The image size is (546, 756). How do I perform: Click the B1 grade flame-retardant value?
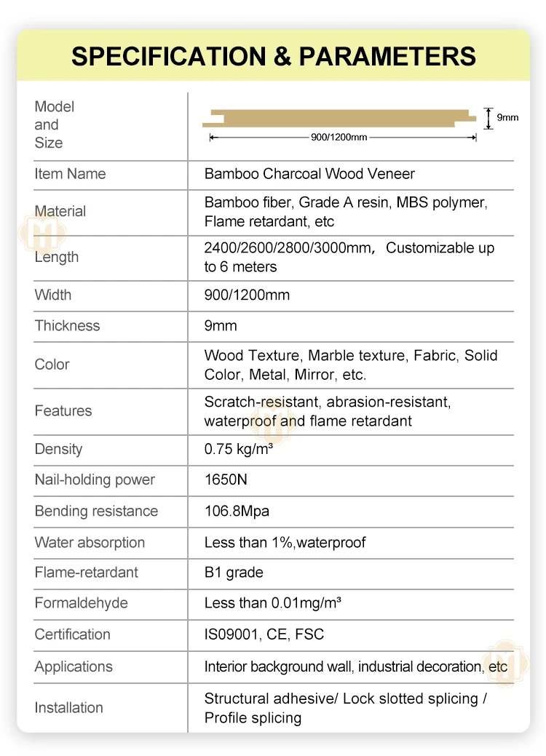point(234,573)
